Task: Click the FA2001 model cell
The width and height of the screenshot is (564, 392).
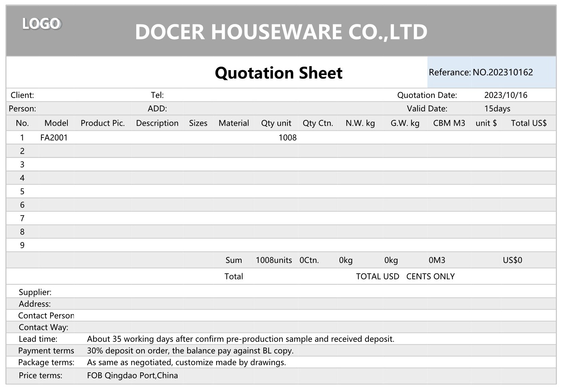Action: point(54,138)
